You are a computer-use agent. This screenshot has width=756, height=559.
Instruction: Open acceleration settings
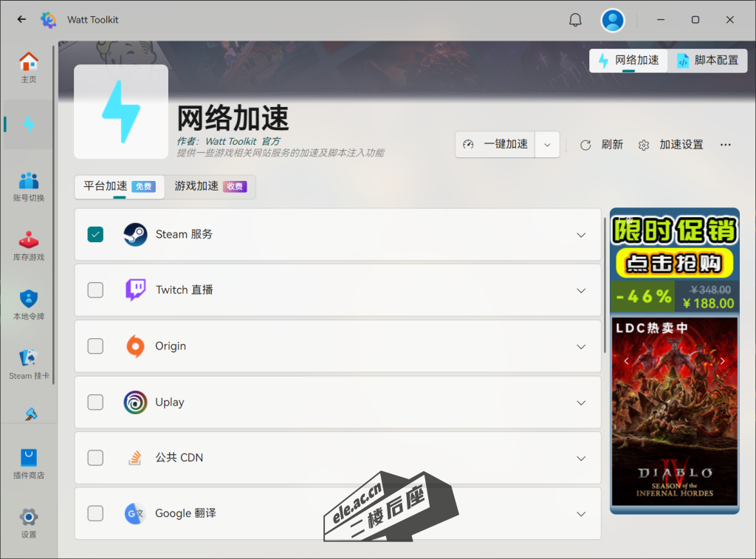click(671, 145)
